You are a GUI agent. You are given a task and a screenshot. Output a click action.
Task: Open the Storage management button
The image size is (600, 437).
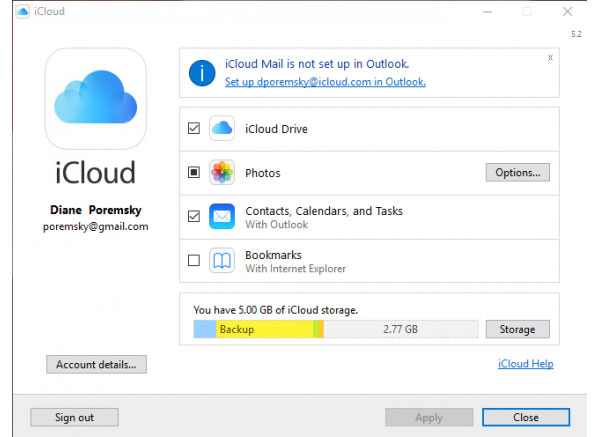[x=518, y=329]
